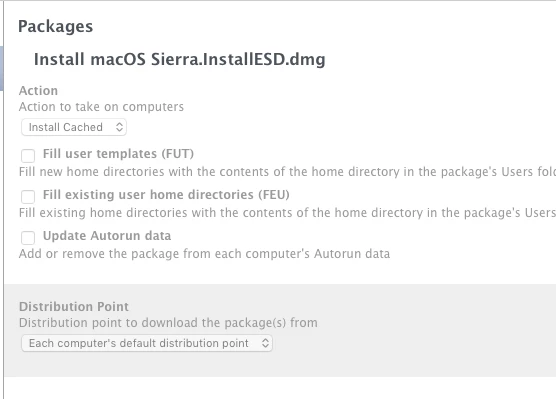Image resolution: width=556 pixels, height=399 pixels.
Task: Click the Action field heading
Action: pyautogui.click(x=38, y=91)
